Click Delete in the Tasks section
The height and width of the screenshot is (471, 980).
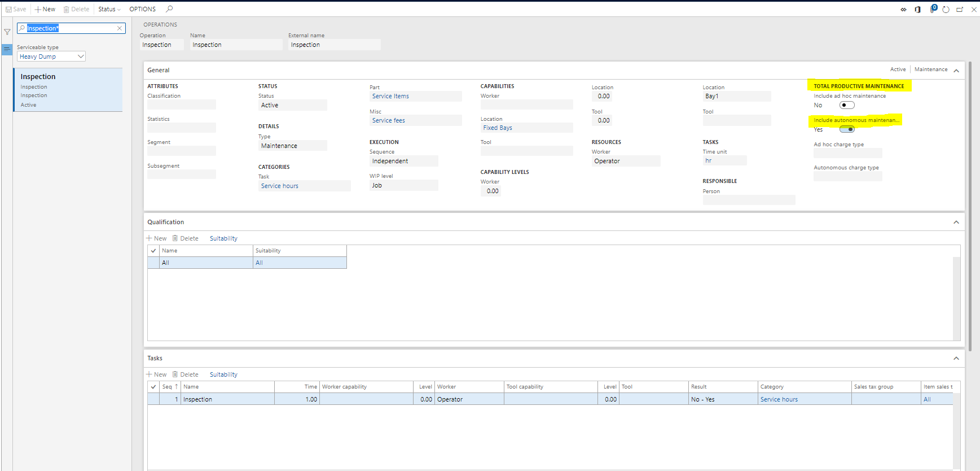186,374
